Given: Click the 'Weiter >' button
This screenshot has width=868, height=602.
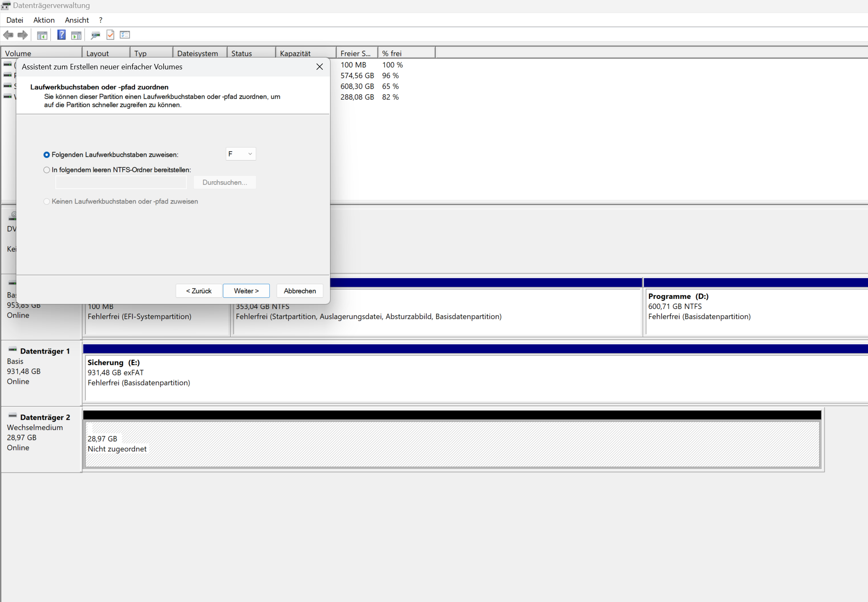Looking at the screenshot, I should point(246,291).
